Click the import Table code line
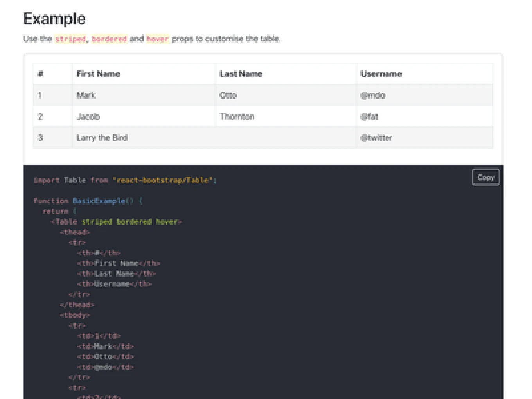 click(125, 180)
